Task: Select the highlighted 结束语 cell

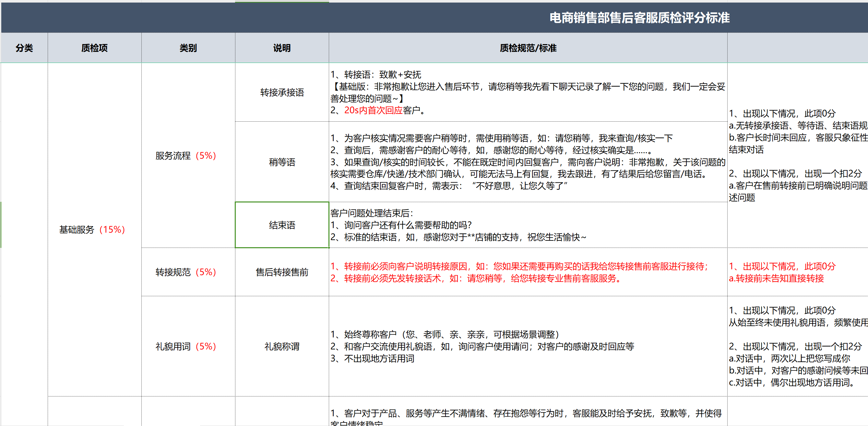Action: coord(282,225)
